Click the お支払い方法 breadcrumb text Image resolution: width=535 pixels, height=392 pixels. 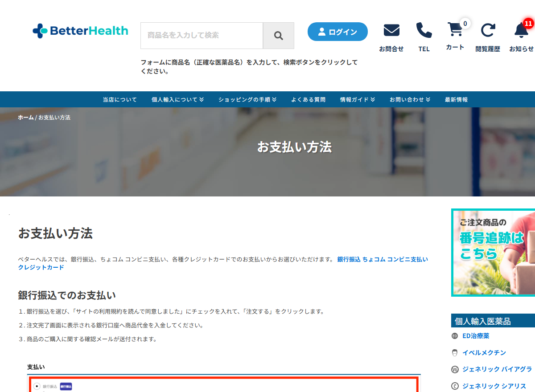[54, 118]
